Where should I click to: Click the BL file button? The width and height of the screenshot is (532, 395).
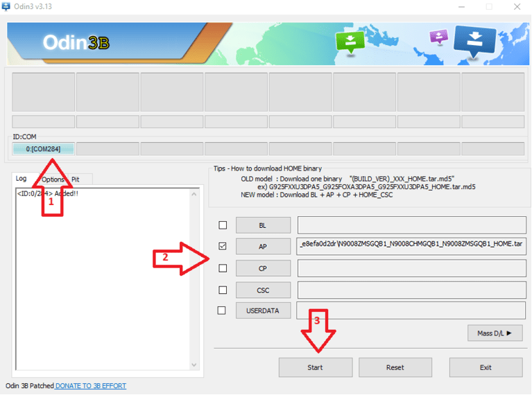[x=264, y=225]
